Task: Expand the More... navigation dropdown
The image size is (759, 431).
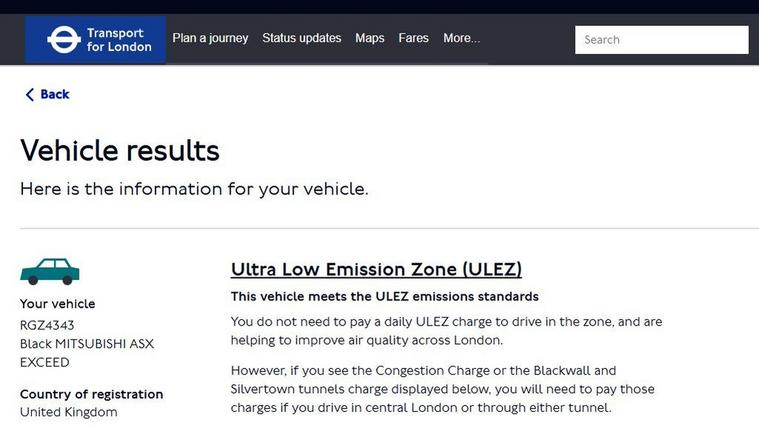Action: click(461, 38)
